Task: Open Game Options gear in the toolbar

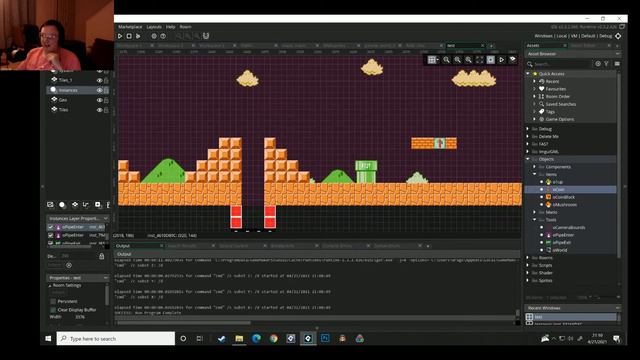Action: pyautogui.click(x=154, y=36)
